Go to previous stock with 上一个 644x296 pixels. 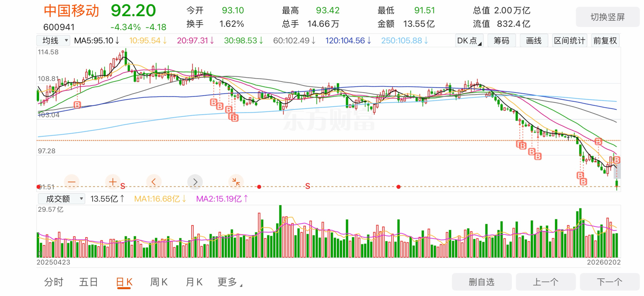click(546, 282)
